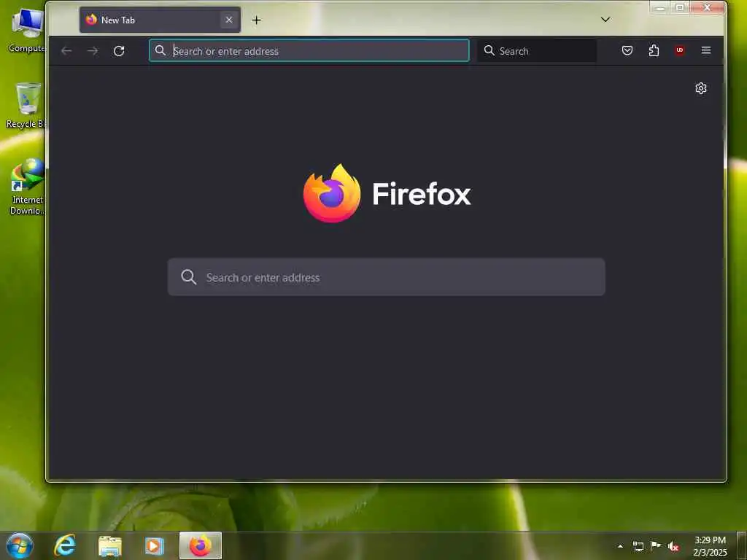The height and width of the screenshot is (560, 747).
Task: Click the center page search field
Action: point(387,277)
